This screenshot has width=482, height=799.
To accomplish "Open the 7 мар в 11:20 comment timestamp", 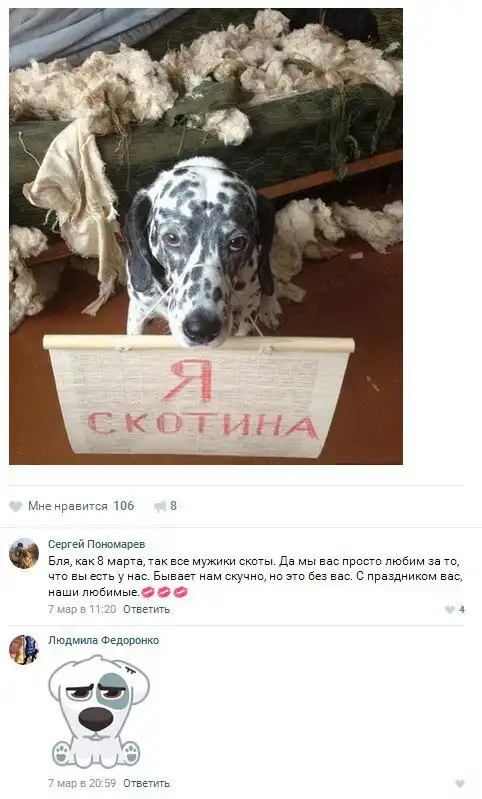I will (x=82, y=609).
